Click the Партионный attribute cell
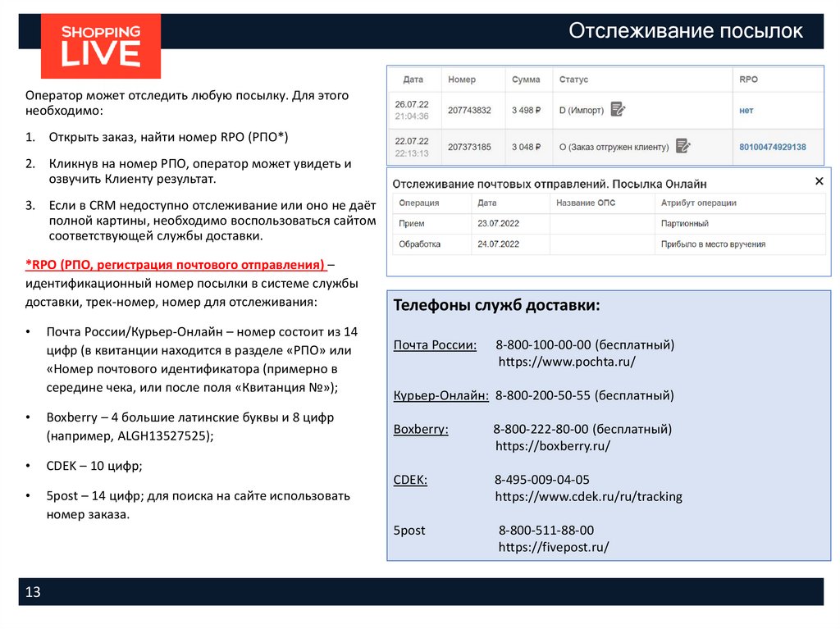The width and height of the screenshot is (840, 629). 685,223
